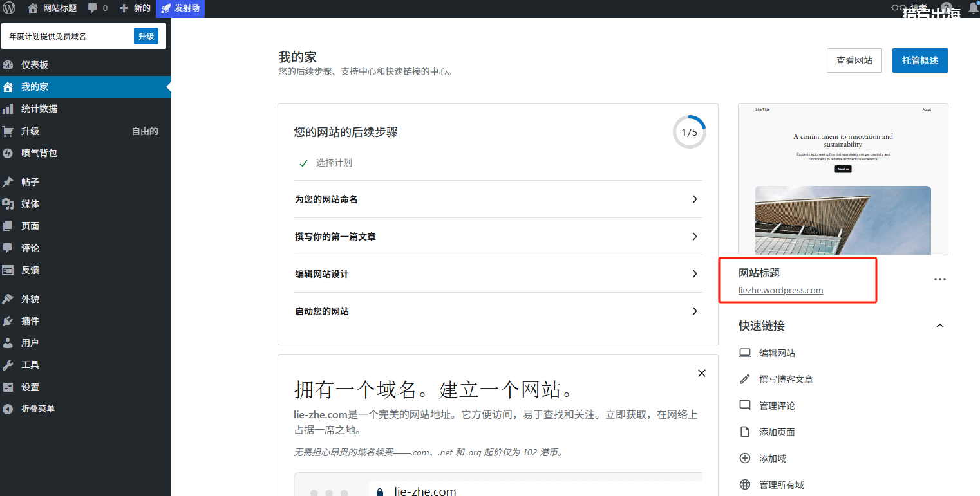The width and height of the screenshot is (980, 496).
Task: Click the blue 托管概述 button
Action: click(919, 60)
